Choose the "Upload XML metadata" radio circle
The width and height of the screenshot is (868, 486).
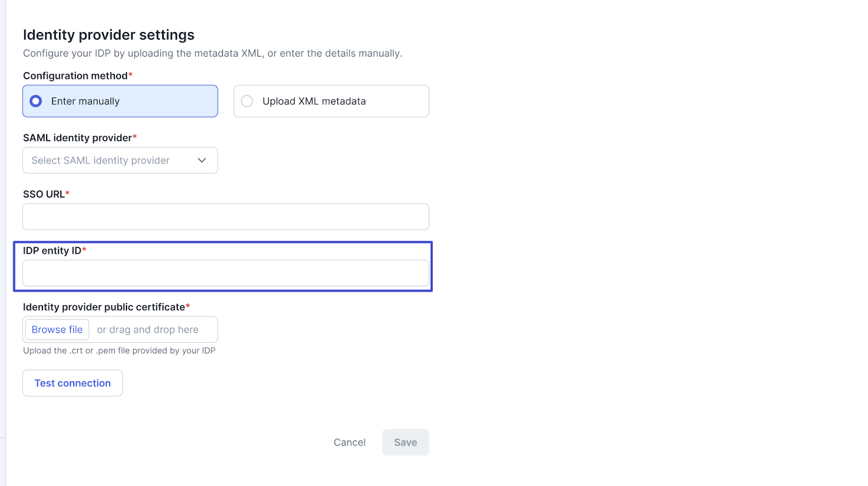pos(247,101)
